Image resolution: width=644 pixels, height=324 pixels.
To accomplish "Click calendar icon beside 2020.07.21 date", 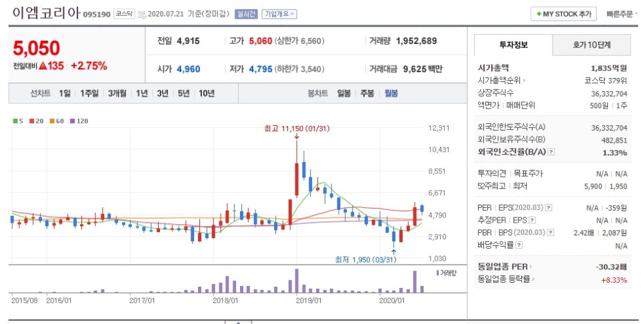I will [x=142, y=15].
